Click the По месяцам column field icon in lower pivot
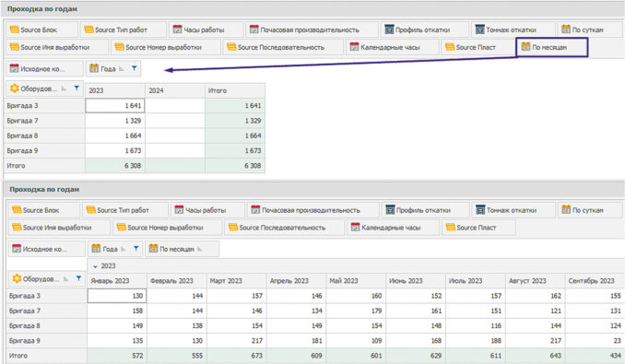 pyautogui.click(x=153, y=249)
